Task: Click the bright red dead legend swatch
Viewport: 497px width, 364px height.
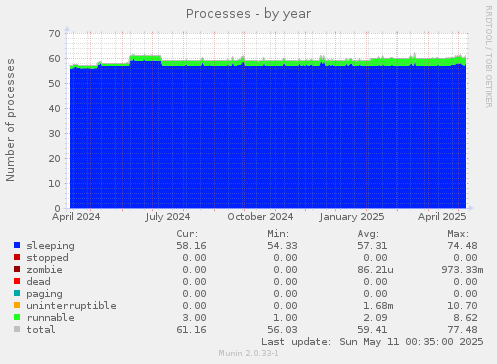Action: click(17, 281)
